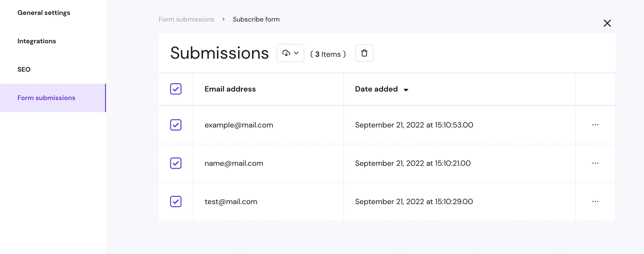Sort by Date added arrow
644x254 pixels.
(406, 90)
